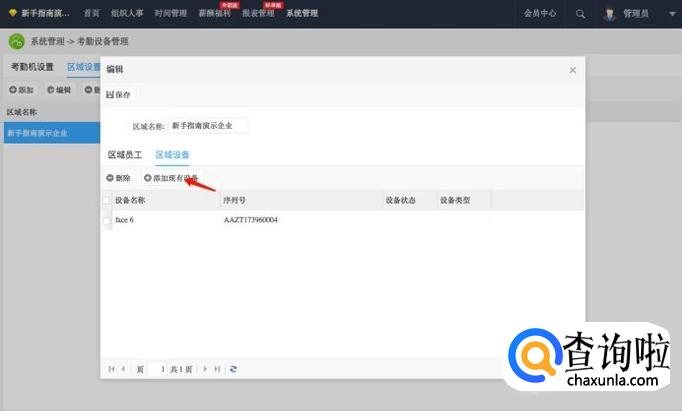Switch to 区域设置 tab in background
Image resolution: width=682 pixels, height=411 pixels.
[84, 67]
